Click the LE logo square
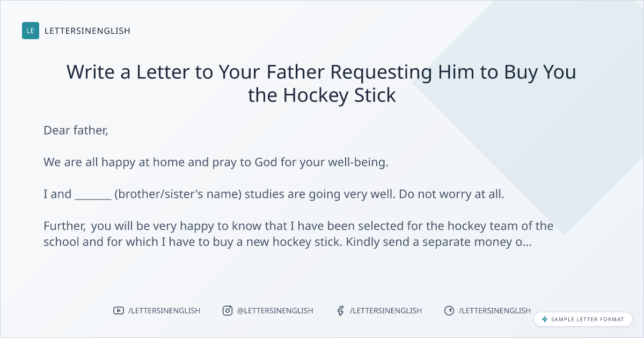Viewport: 644px width, 338px height. tap(31, 31)
